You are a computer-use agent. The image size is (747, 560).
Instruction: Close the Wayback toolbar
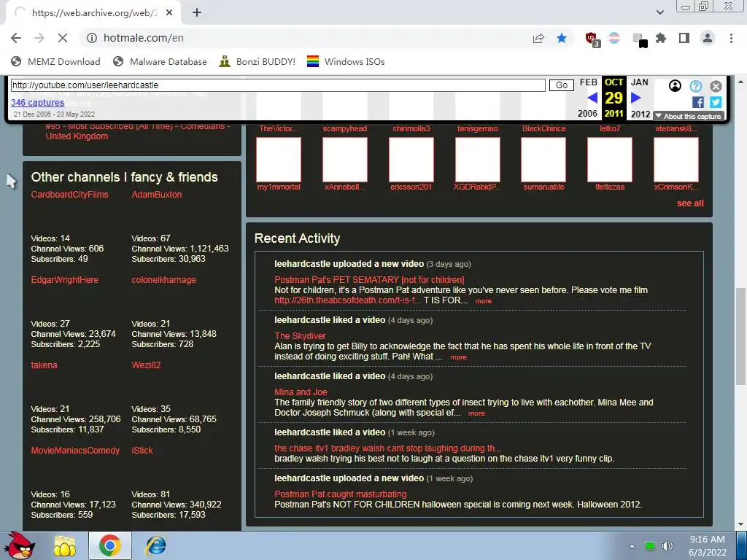(x=716, y=86)
